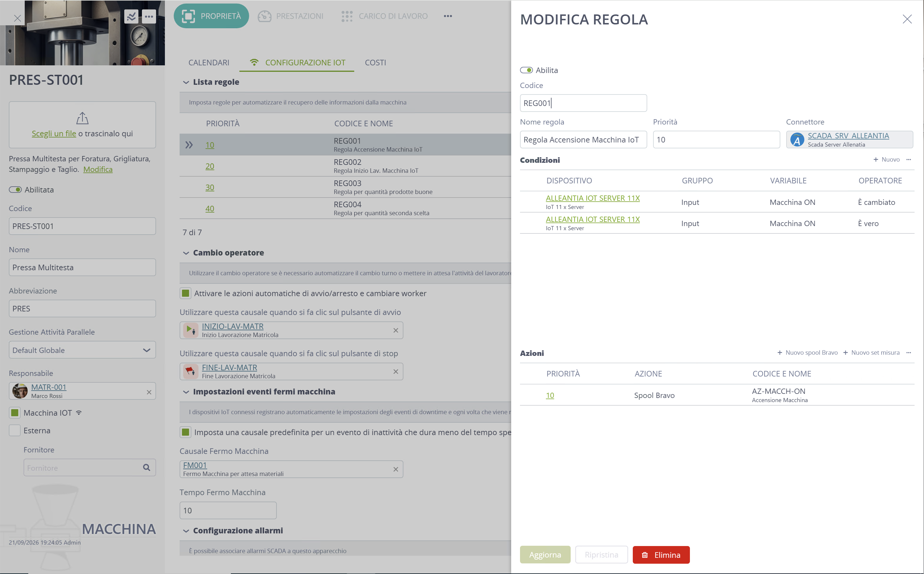This screenshot has height=574, width=924.
Task: Collapse Impostazioni eventi fermi macchina section
Action: coord(186,392)
